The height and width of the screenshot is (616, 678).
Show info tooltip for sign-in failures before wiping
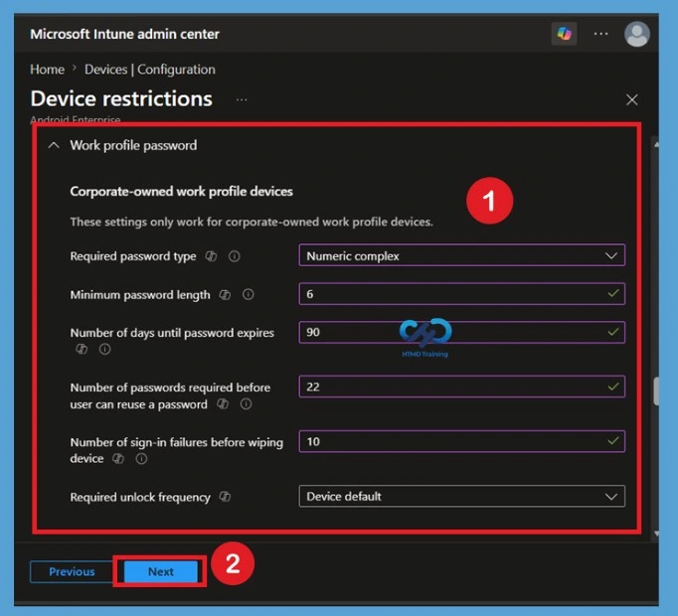tap(141, 459)
